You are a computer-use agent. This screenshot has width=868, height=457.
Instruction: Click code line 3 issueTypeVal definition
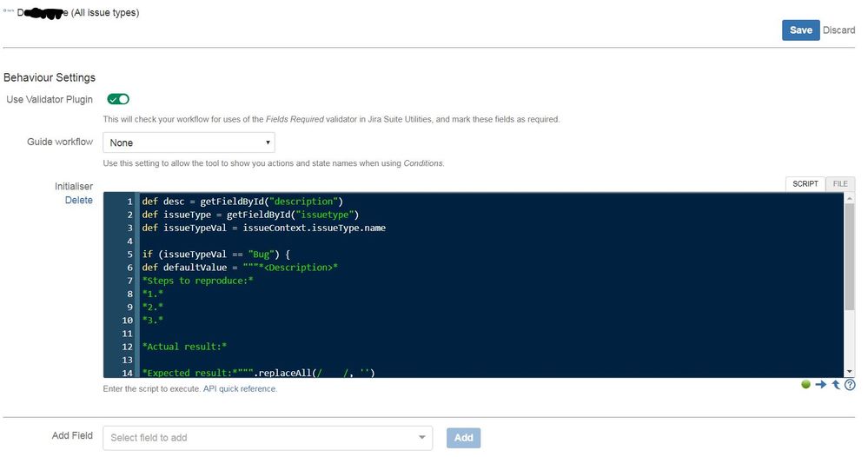(263, 228)
